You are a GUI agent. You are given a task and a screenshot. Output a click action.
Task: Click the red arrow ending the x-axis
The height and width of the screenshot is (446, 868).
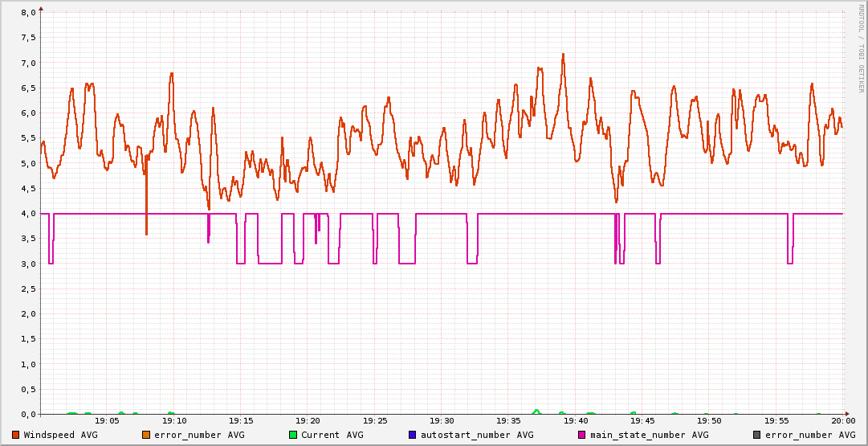point(849,414)
